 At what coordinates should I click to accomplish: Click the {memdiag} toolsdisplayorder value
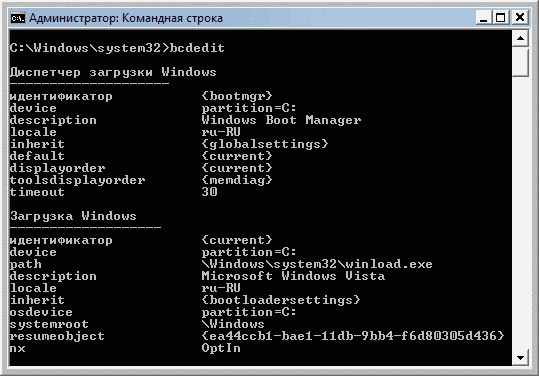click(x=237, y=180)
